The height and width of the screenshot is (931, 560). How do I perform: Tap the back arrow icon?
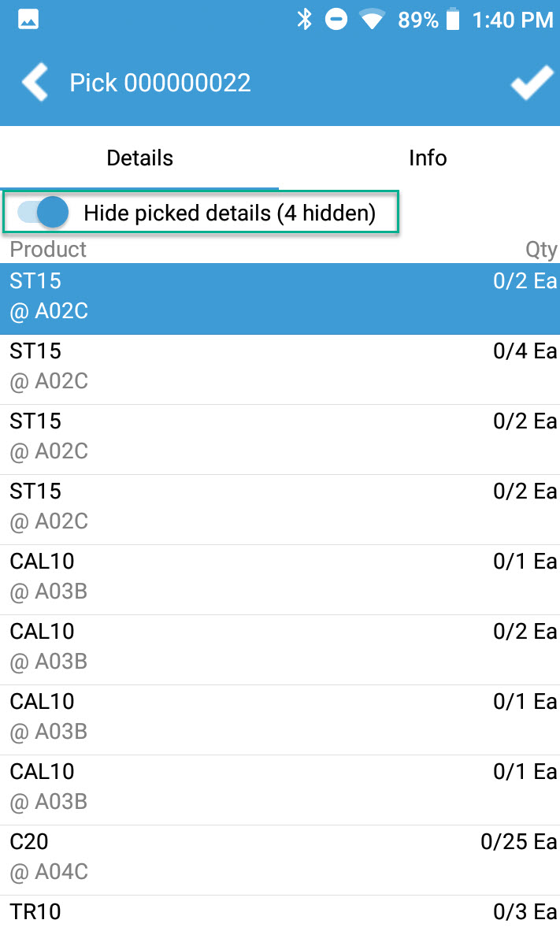(35, 82)
